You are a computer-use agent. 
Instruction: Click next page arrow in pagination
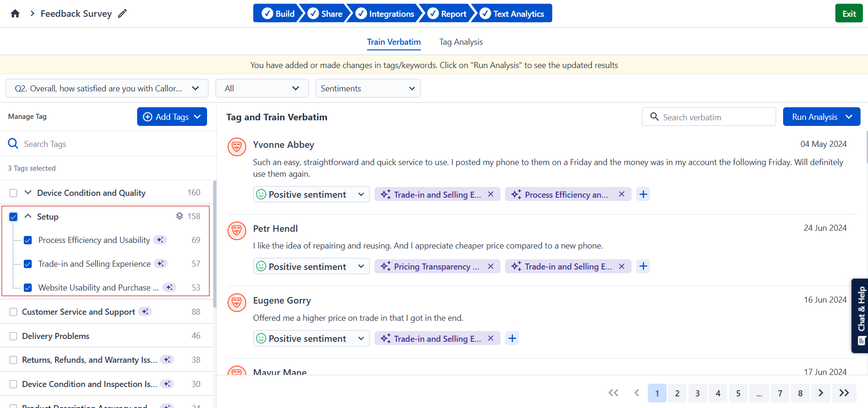click(x=821, y=393)
